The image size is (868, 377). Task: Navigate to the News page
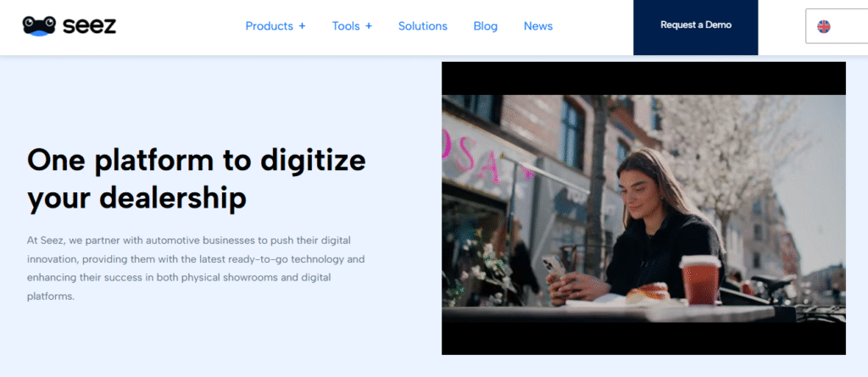click(x=537, y=26)
